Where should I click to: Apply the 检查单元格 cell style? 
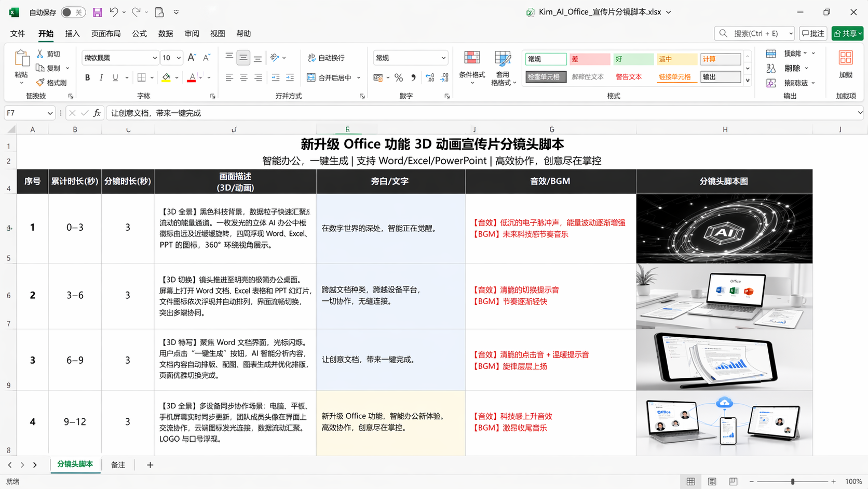(x=546, y=77)
